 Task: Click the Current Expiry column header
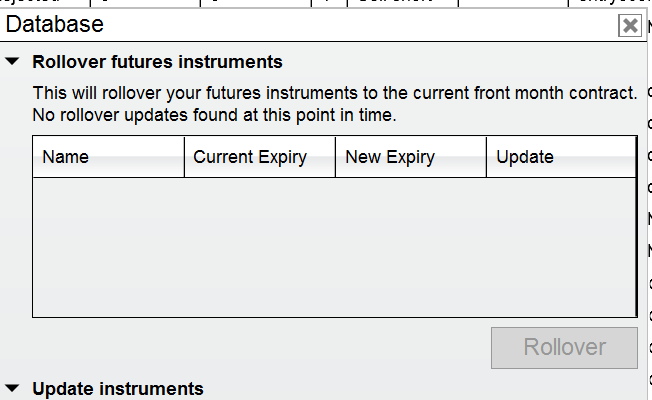[x=259, y=157]
